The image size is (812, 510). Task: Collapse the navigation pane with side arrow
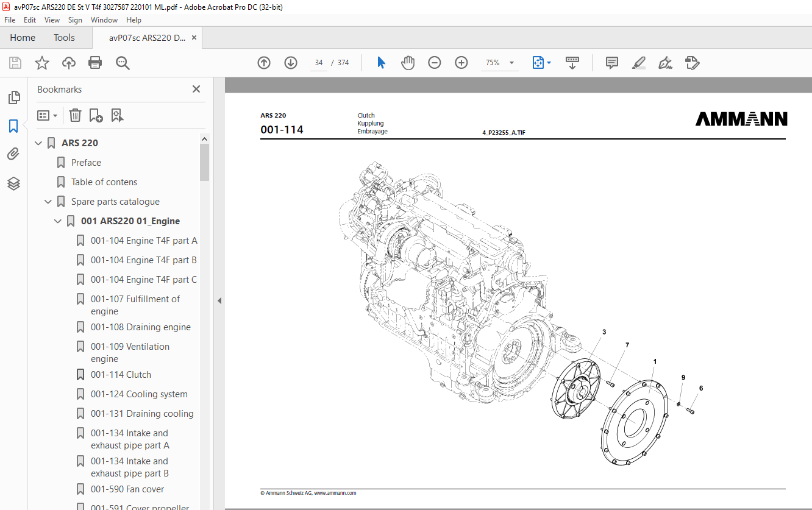point(219,300)
